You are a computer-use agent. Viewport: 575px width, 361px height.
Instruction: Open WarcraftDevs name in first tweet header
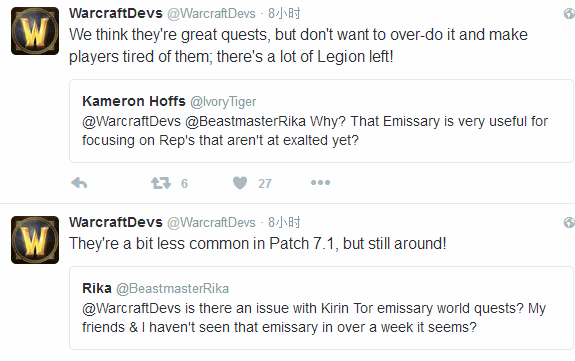tap(116, 14)
